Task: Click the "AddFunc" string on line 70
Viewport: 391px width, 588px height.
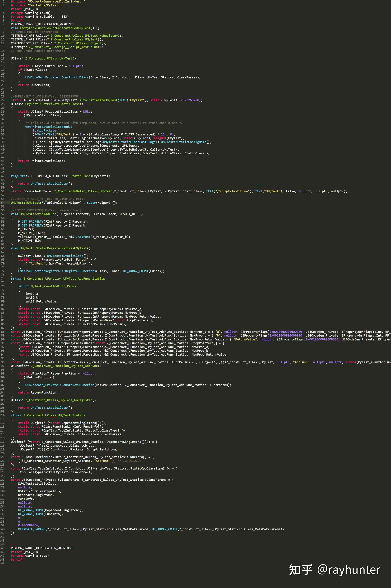Action: (x=37, y=263)
